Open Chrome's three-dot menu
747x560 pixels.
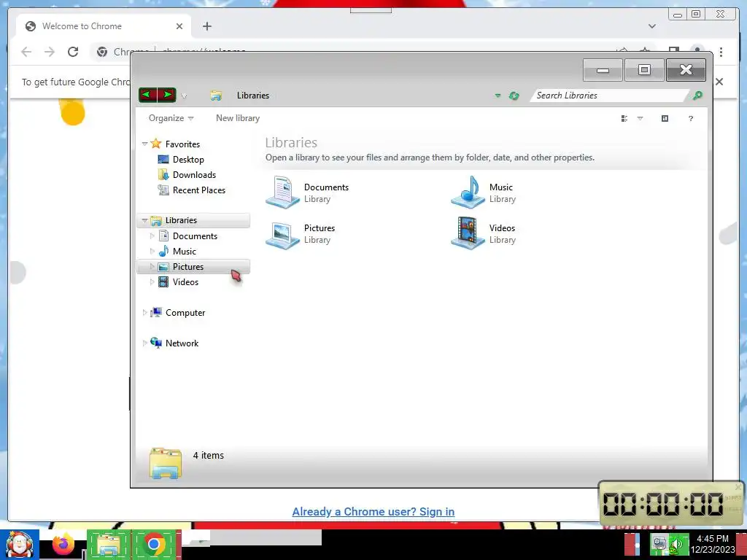[721, 52]
